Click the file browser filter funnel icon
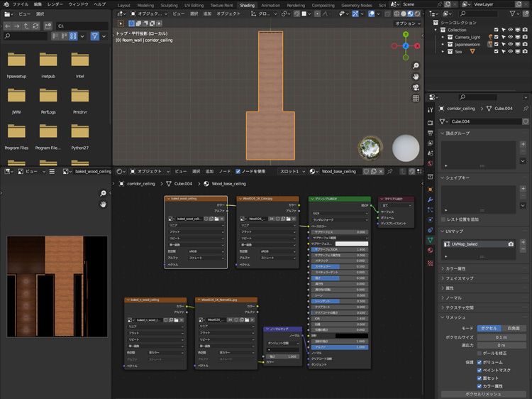Viewport: 532px width, 399px height. click(95, 36)
